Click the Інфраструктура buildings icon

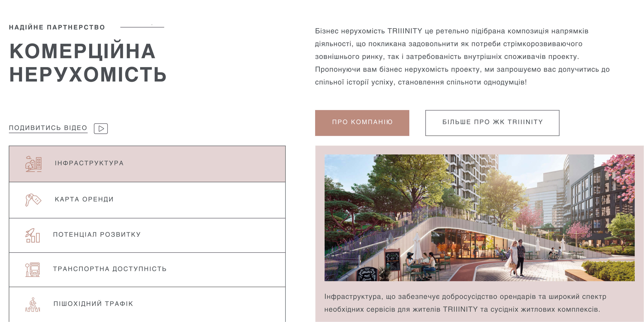click(x=33, y=164)
